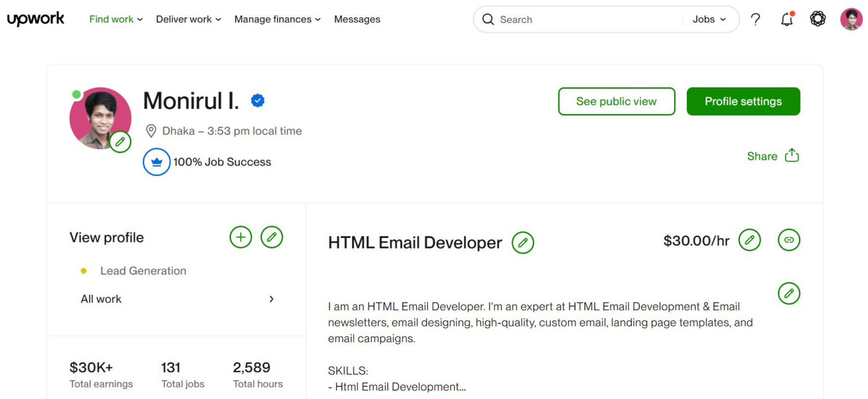868x399 pixels.
Task: Open the Jobs search filter dropdown
Action: 709,19
